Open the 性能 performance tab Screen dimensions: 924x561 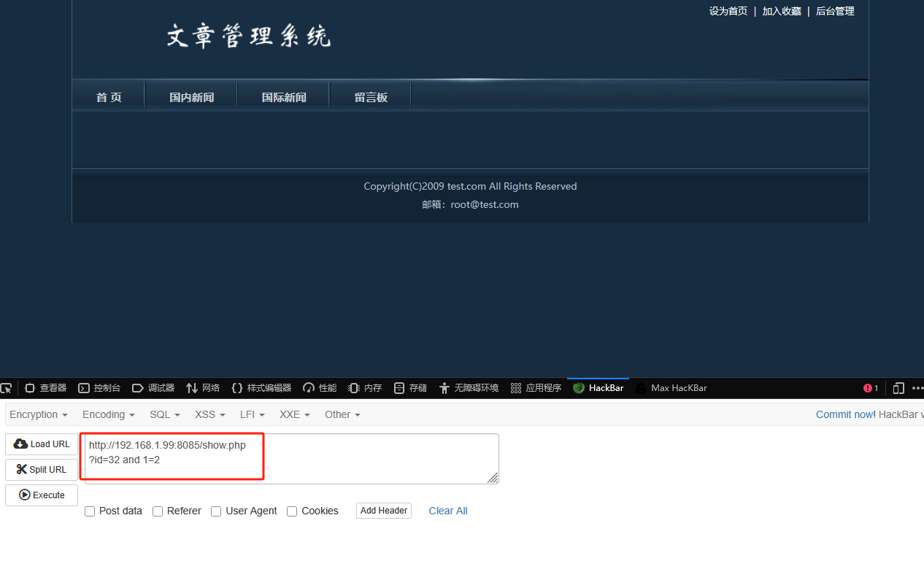320,388
